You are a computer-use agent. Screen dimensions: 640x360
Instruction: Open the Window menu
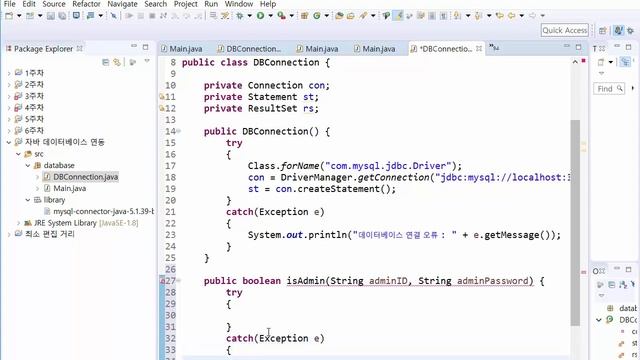click(239, 4)
